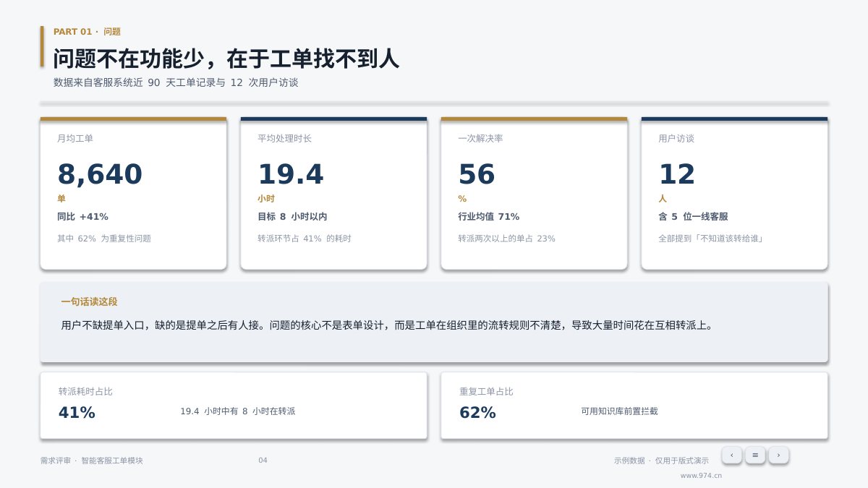Image resolution: width=868 pixels, height=488 pixels.
Task: Click the large 12 figure
Action: point(677,175)
